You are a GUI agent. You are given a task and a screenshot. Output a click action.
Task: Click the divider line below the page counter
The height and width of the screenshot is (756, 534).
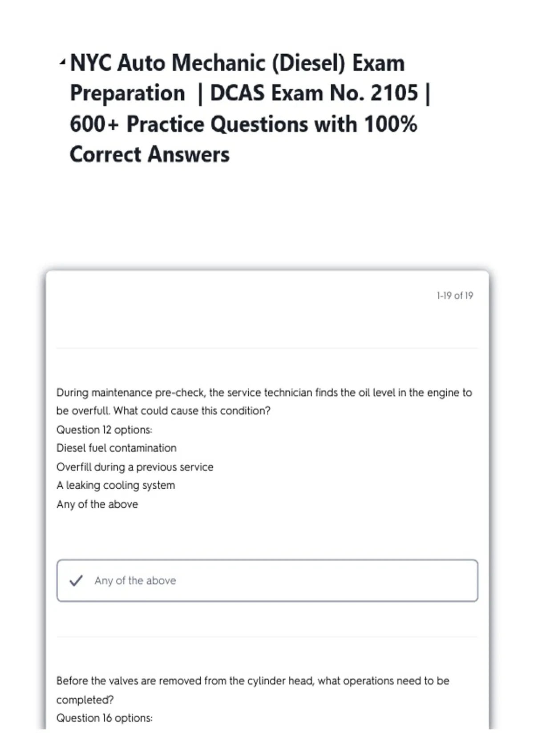(x=267, y=348)
